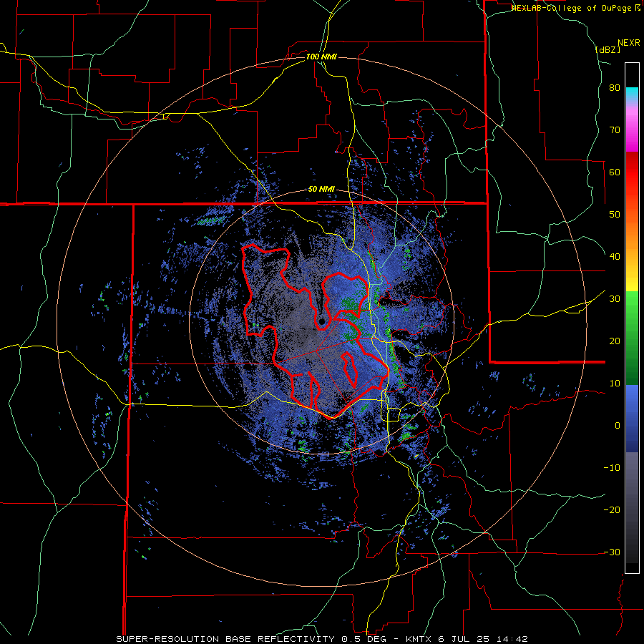This screenshot has height=644, width=644.
Task: Click the 60 value on the dBZ scale
Action: 615,172
